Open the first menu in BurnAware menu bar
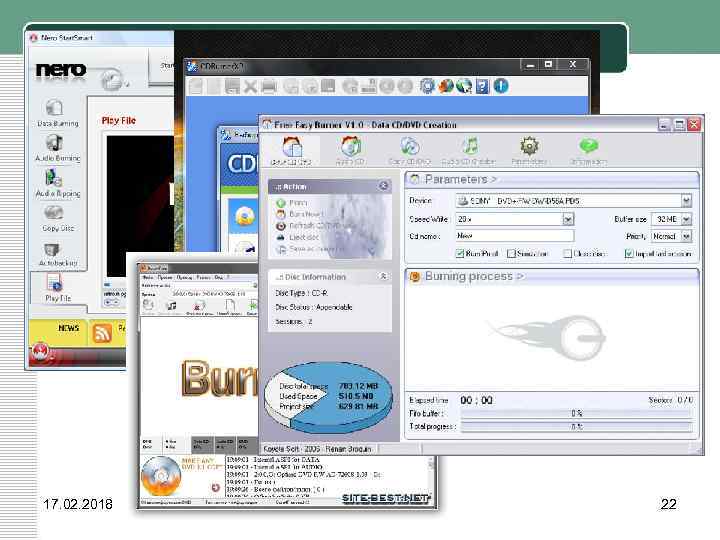 point(148,277)
